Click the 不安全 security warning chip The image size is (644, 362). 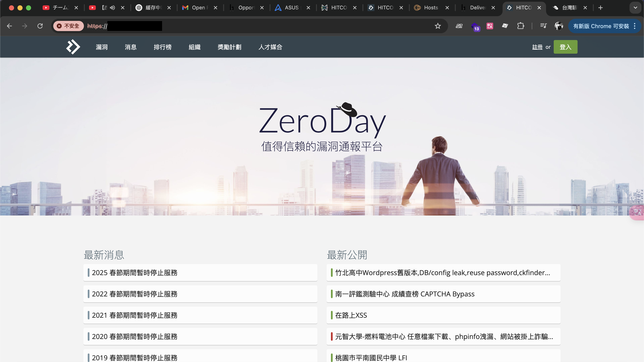[x=68, y=26]
